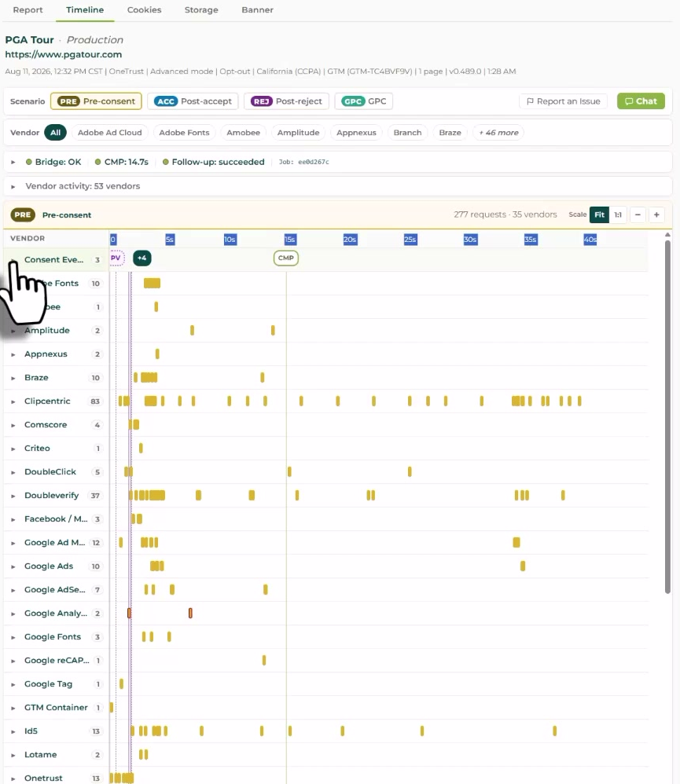Click the vertical scrollbar thumb
This screenshot has height=784, width=680.
(667, 417)
